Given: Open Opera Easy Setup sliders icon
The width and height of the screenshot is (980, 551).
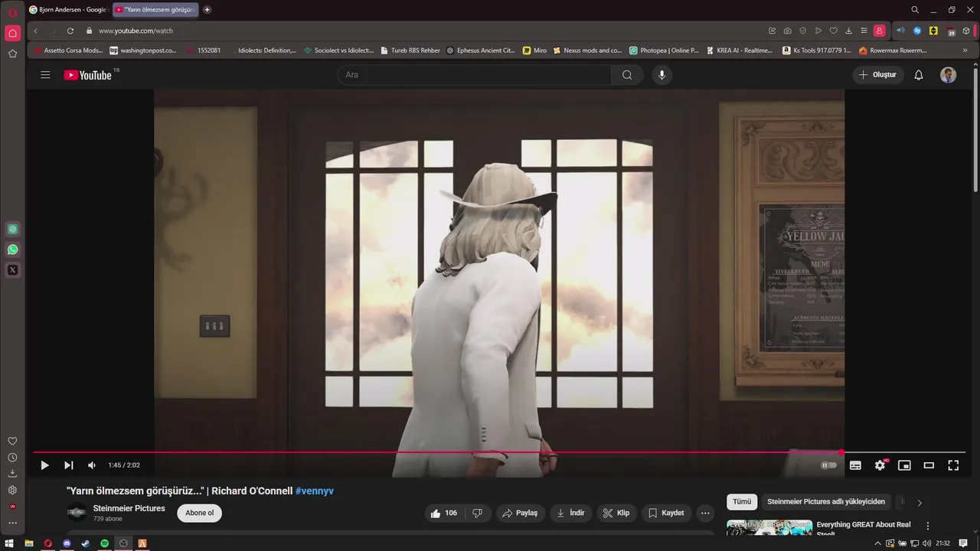Looking at the screenshot, I should click(864, 31).
